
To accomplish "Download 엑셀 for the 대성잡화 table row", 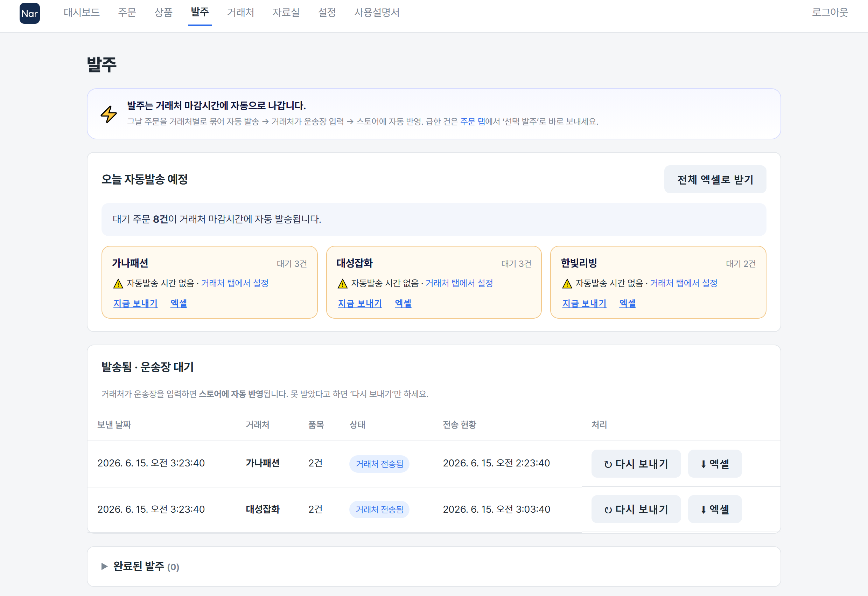I will (x=715, y=509).
